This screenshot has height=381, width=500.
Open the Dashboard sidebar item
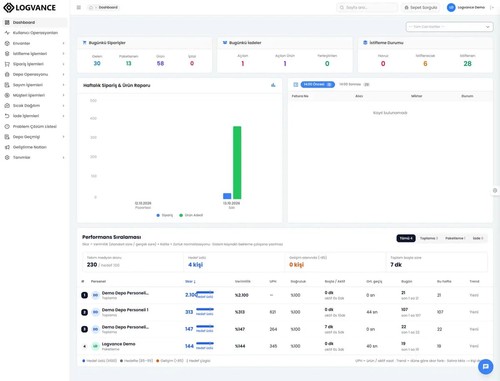click(x=35, y=22)
